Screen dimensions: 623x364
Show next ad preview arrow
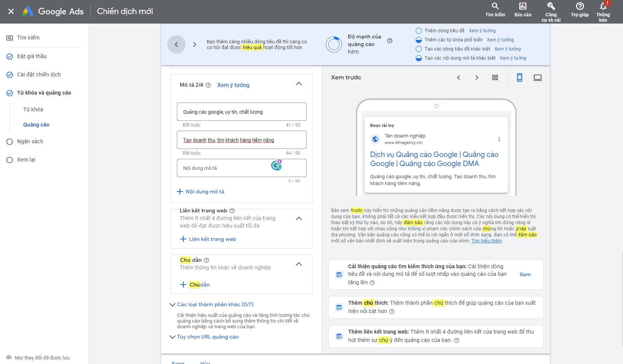[x=477, y=78]
